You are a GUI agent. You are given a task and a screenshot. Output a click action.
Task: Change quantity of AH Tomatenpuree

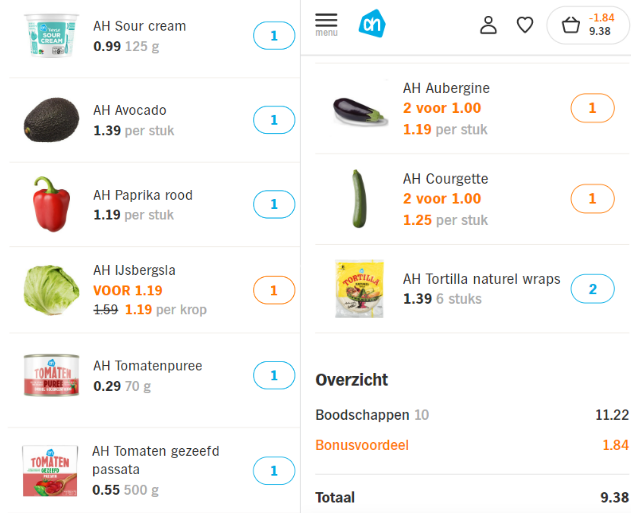pyautogui.click(x=274, y=375)
